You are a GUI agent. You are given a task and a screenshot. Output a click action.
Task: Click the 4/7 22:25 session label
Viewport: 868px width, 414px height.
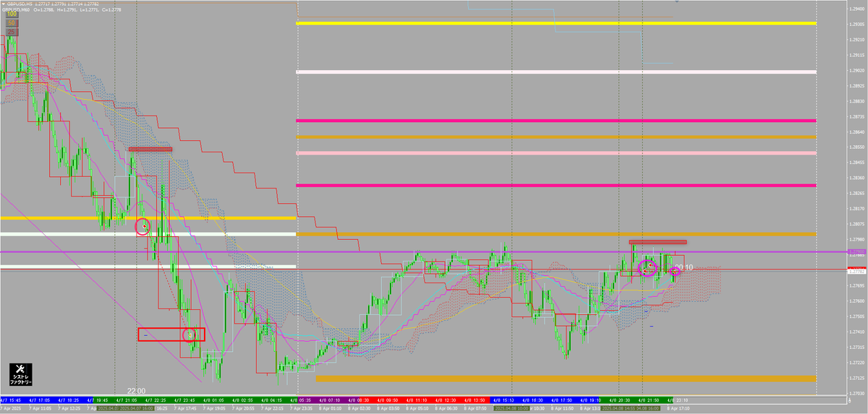pyautogui.click(x=156, y=400)
